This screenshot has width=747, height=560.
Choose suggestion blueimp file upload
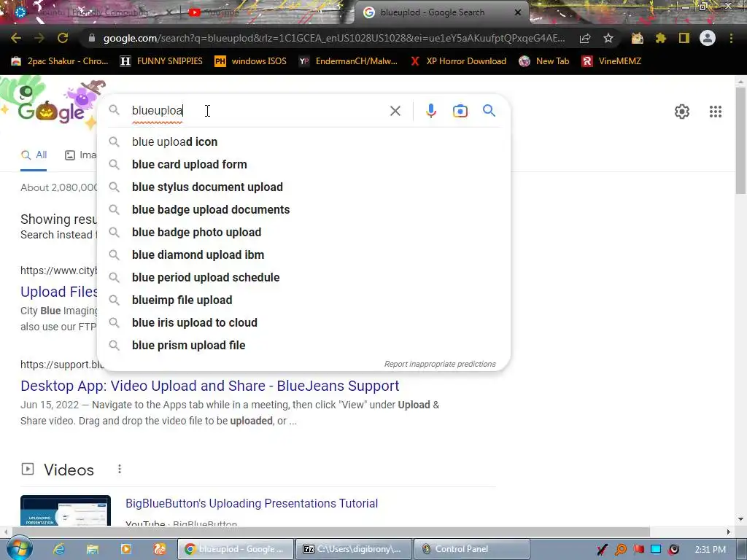(x=303, y=300)
